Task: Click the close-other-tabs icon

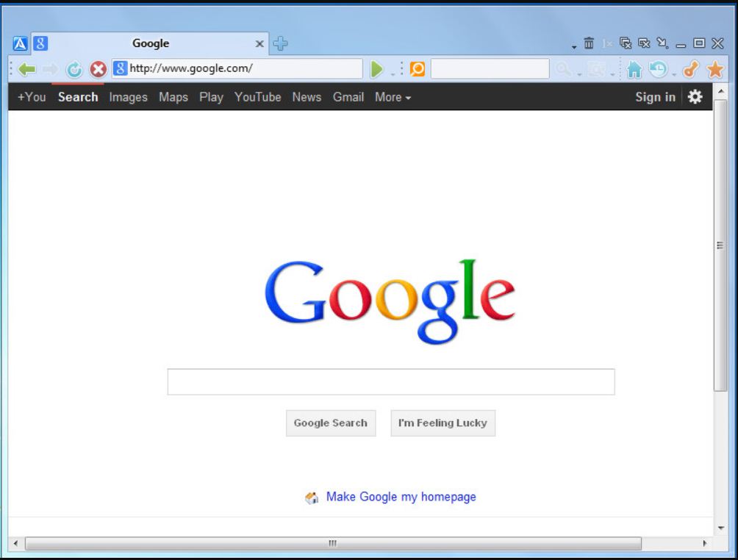Action: coord(644,43)
